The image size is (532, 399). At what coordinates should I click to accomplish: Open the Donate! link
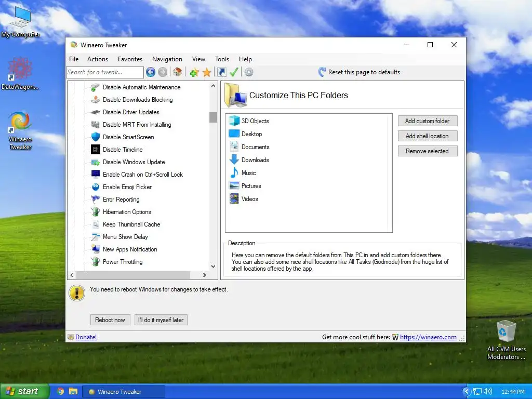(86, 337)
